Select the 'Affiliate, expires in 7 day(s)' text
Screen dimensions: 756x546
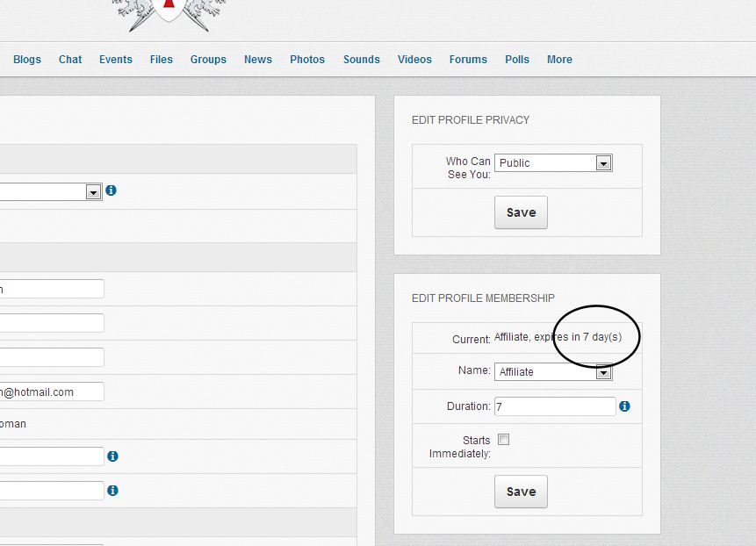[558, 337]
